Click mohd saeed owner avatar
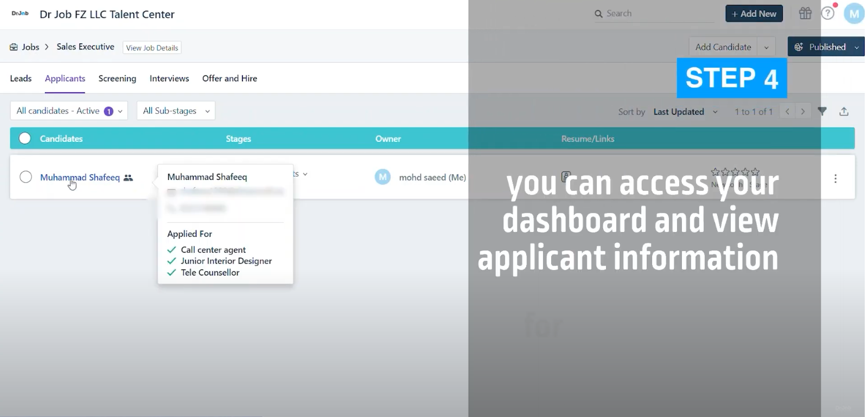Image resolution: width=868 pixels, height=417 pixels. 382,177
